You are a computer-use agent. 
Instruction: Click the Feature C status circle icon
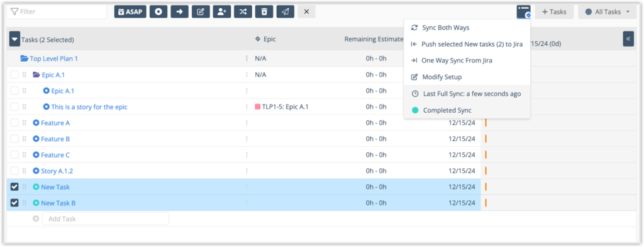(36, 155)
